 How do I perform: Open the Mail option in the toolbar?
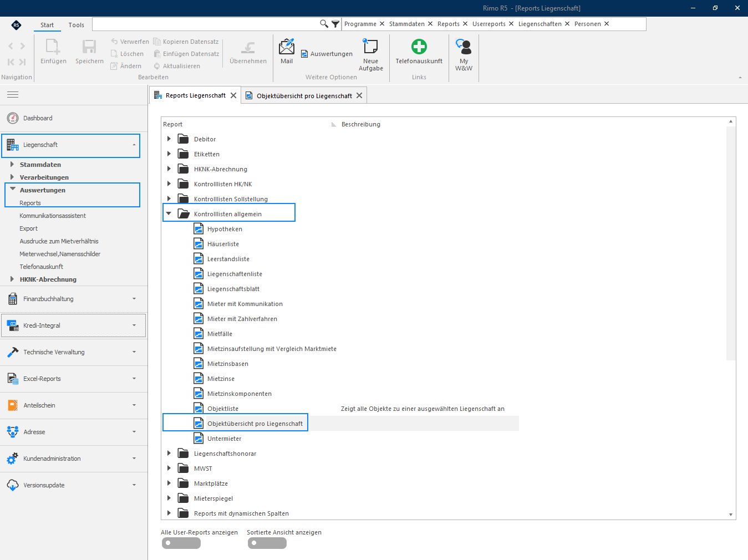point(287,51)
